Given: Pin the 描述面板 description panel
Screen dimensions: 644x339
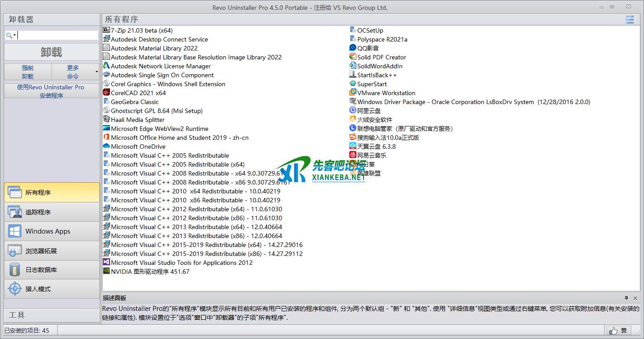Looking at the screenshot, I should [626, 298].
